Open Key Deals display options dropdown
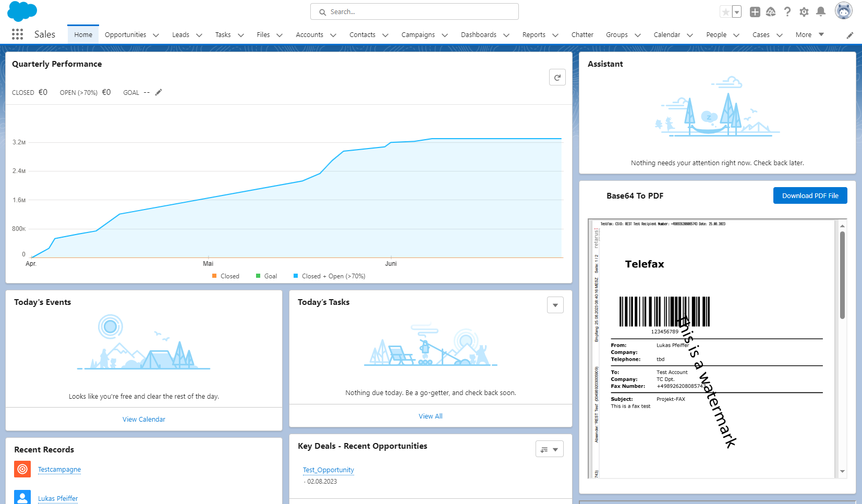Screen dimensions: 862x504 549,449
